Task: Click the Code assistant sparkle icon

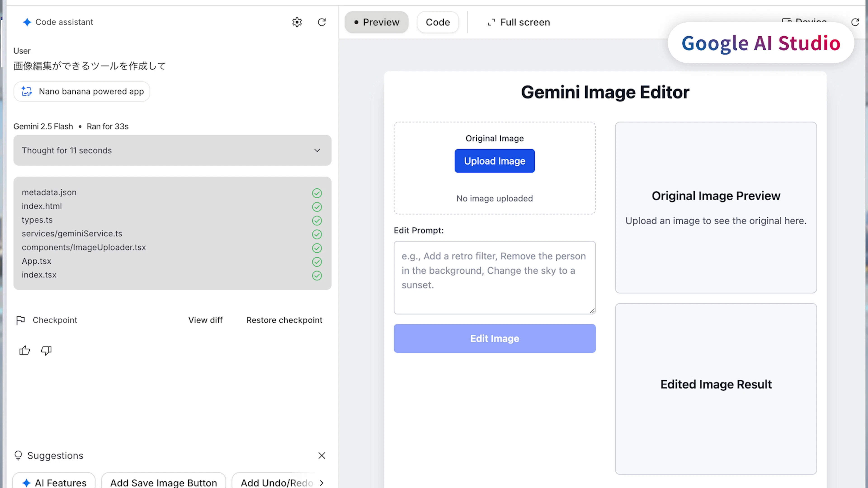Action: pos(27,22)
